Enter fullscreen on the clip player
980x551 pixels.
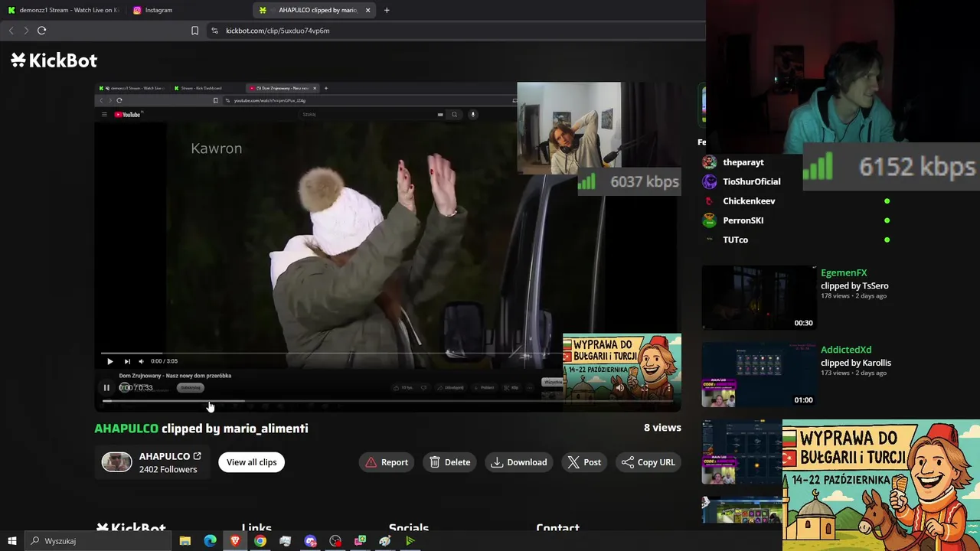(x=645, y=388)
